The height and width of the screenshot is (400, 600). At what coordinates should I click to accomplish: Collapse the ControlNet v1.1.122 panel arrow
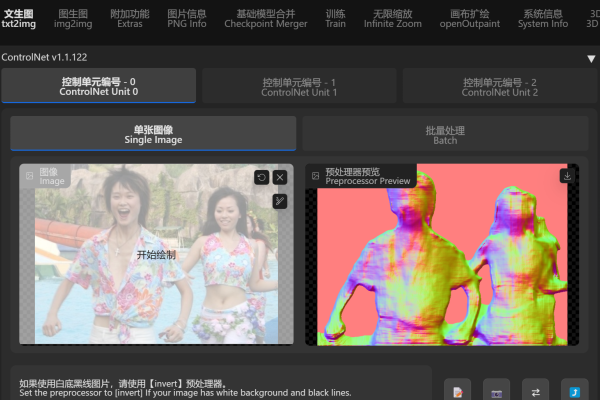click(x=591, y=59)
